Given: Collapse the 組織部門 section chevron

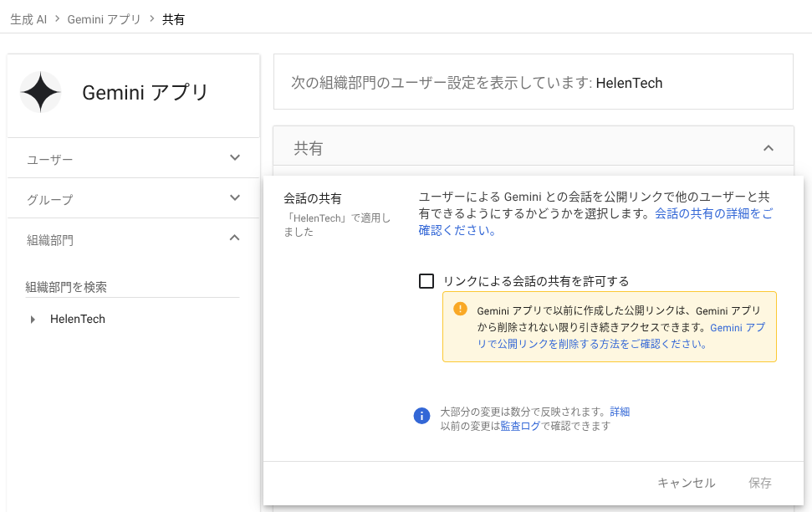Looking at the screenshot, I should [x=235, y=238].
